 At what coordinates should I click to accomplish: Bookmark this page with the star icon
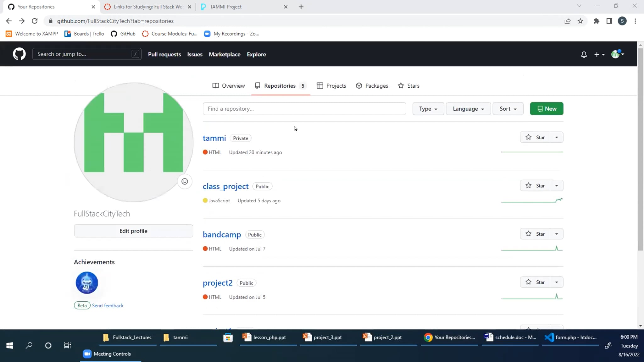[580, 21]
